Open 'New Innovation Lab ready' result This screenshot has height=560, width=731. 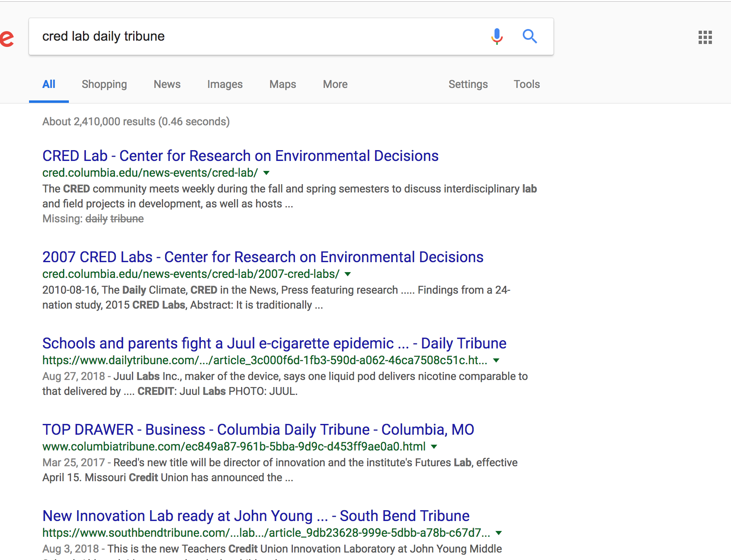256,516
